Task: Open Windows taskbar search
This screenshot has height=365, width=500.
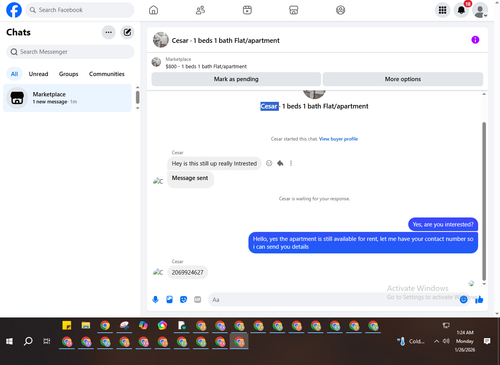Action: point(28,341)
